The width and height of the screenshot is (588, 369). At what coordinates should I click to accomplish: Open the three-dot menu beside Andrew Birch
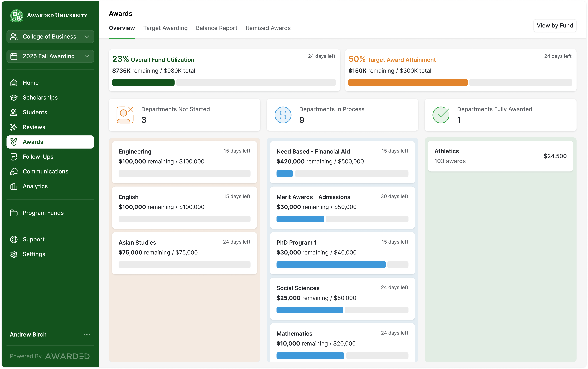[x=87, y=335]
